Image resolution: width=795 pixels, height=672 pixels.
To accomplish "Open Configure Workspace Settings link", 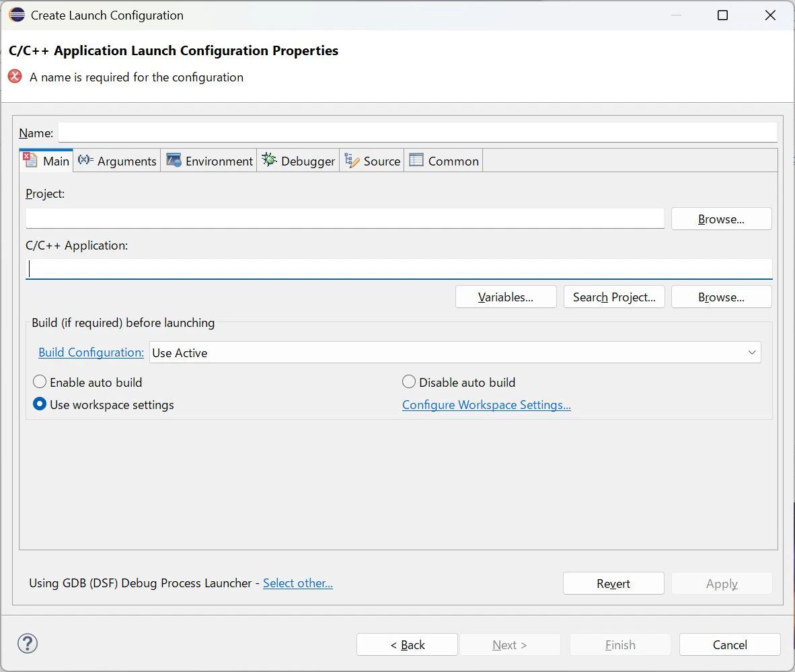I will (486, 405).
